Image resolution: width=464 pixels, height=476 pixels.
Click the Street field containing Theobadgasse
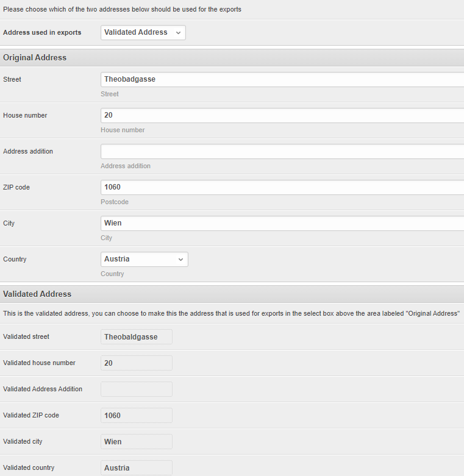(x=282, y=79)
